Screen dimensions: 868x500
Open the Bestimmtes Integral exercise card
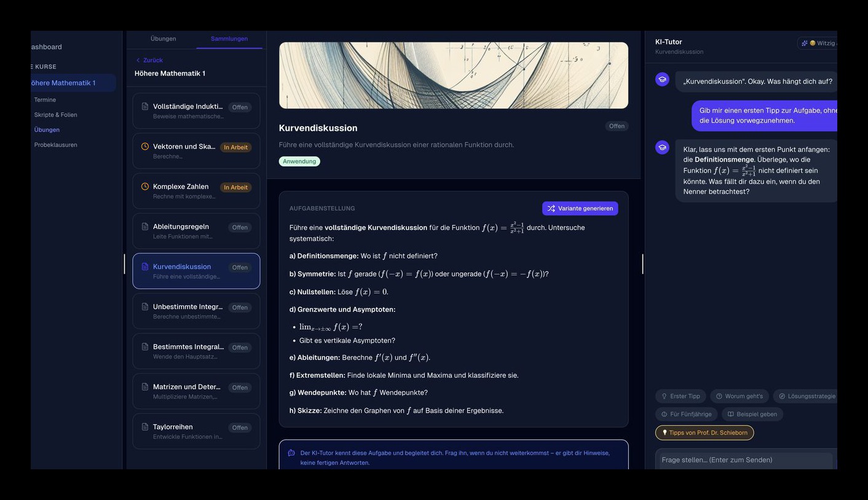(x=196, y=351)
